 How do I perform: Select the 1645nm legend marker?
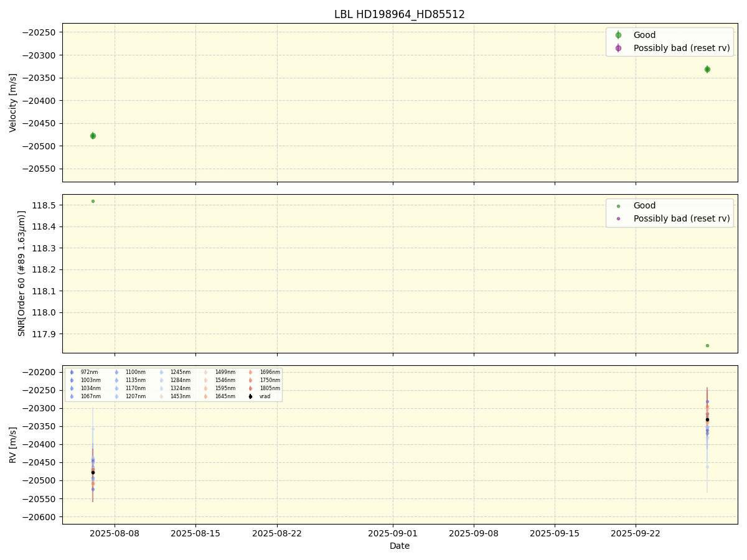pos(206,396)
